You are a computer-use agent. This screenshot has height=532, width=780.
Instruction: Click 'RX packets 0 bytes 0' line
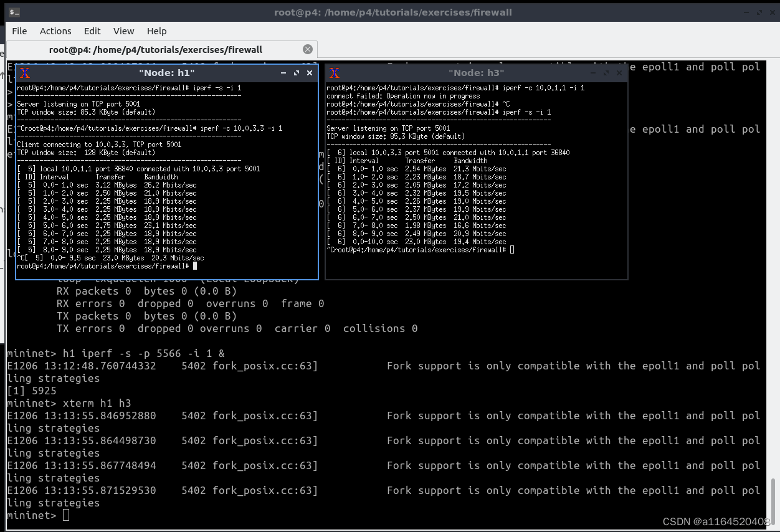(x=146, y=291)
